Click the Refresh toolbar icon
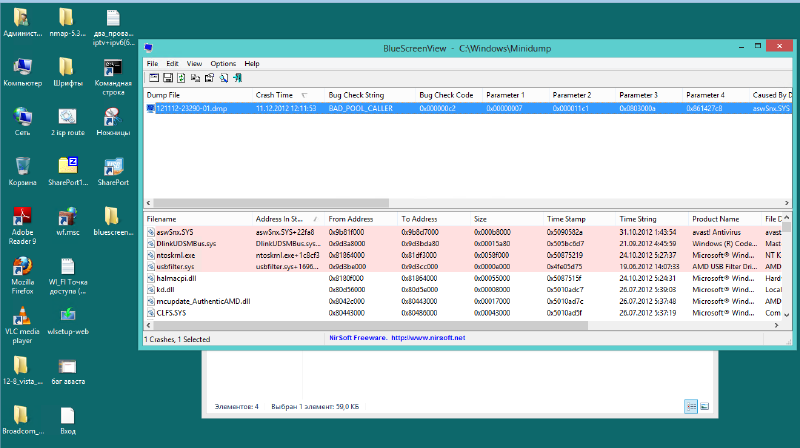Screen dimensions: 800x448 [181, 78]
